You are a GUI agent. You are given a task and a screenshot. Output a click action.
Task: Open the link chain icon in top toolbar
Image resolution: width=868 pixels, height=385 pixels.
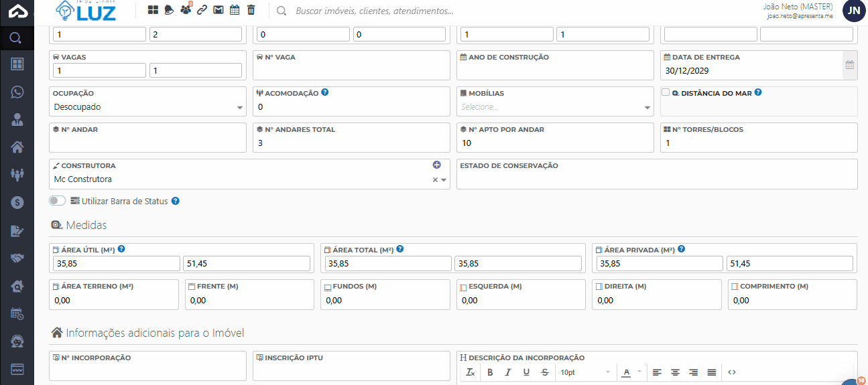(202, 10)
